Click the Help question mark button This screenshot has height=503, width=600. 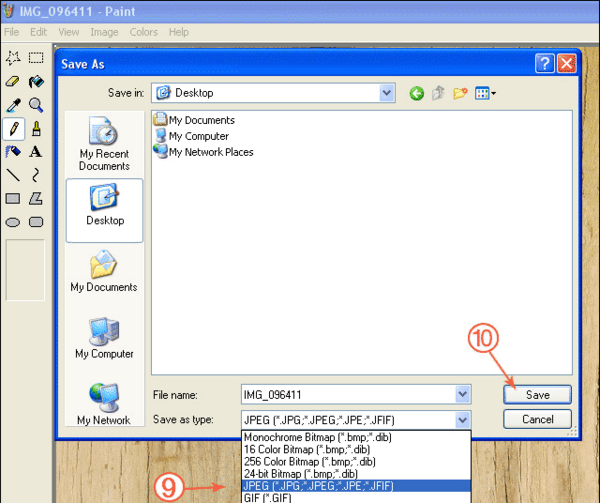point(544,63)
